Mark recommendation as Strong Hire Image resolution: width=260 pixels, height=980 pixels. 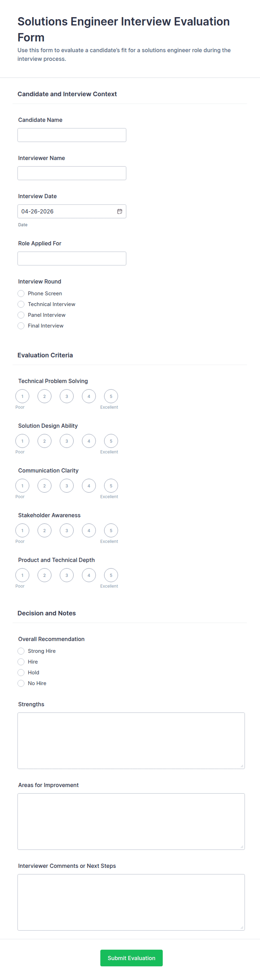click(x=21, y=651)
